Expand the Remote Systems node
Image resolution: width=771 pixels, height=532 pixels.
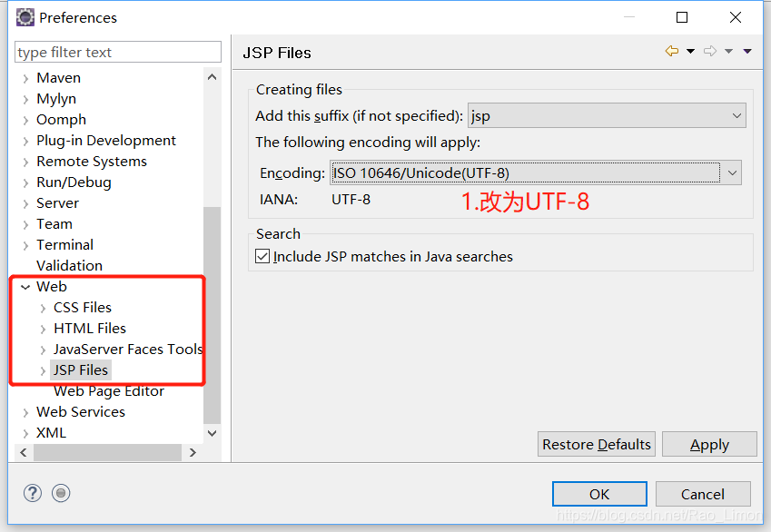pos(25,162)
